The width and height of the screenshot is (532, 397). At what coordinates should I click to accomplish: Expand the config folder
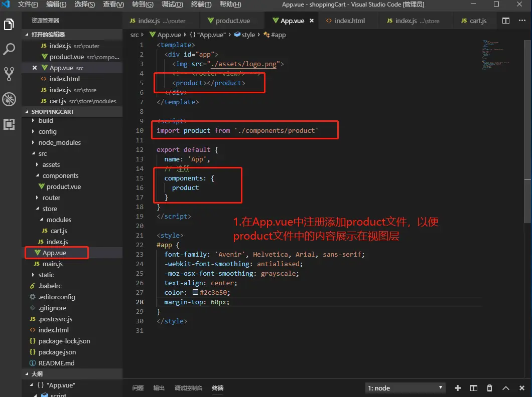33,131
